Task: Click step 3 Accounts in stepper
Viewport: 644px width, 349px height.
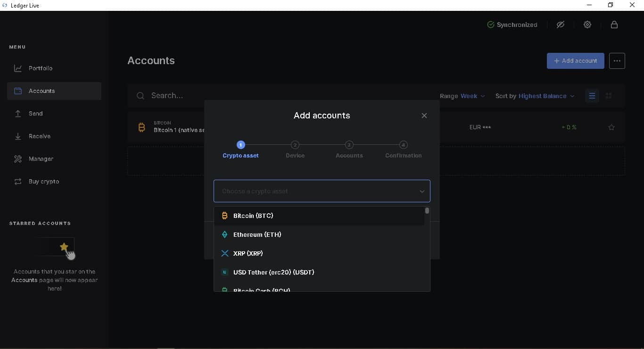Action: 349,150
